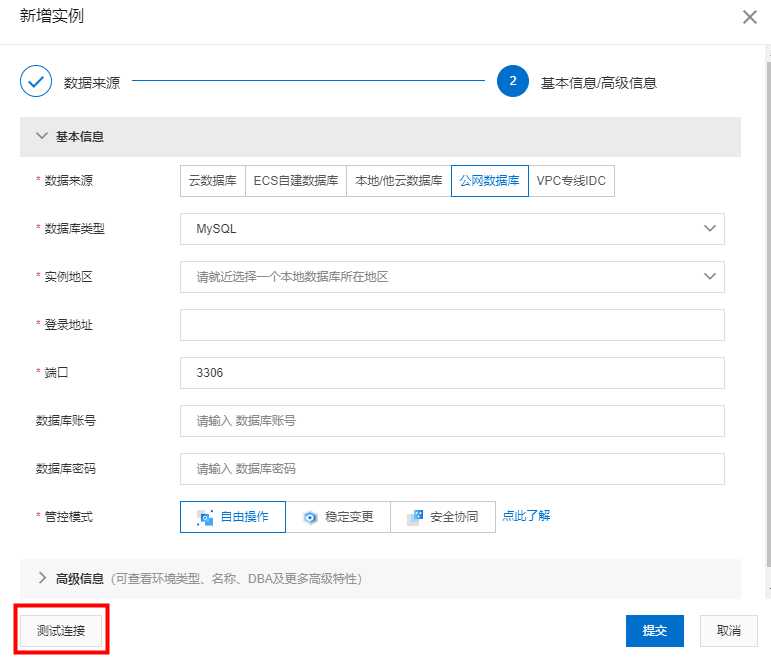
Task: Click the 测试连接 button
Action: tap(61, 631)
